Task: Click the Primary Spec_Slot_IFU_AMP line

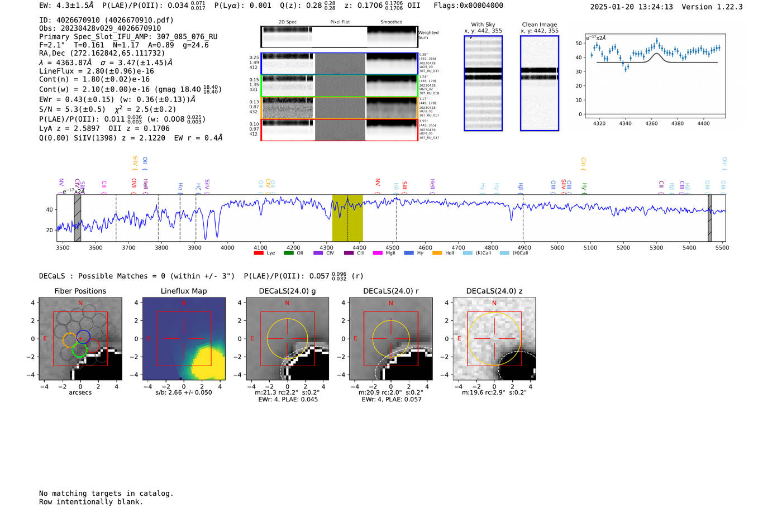Action: [128, 37]
